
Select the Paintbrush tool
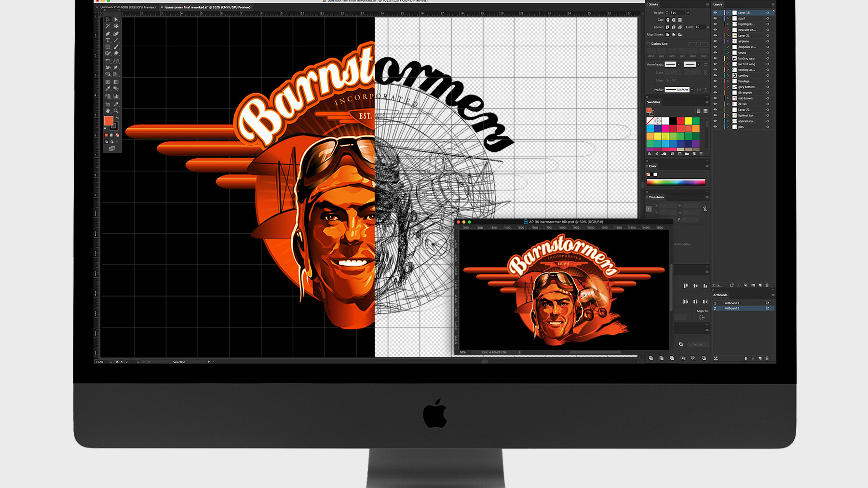pos(116,47)
